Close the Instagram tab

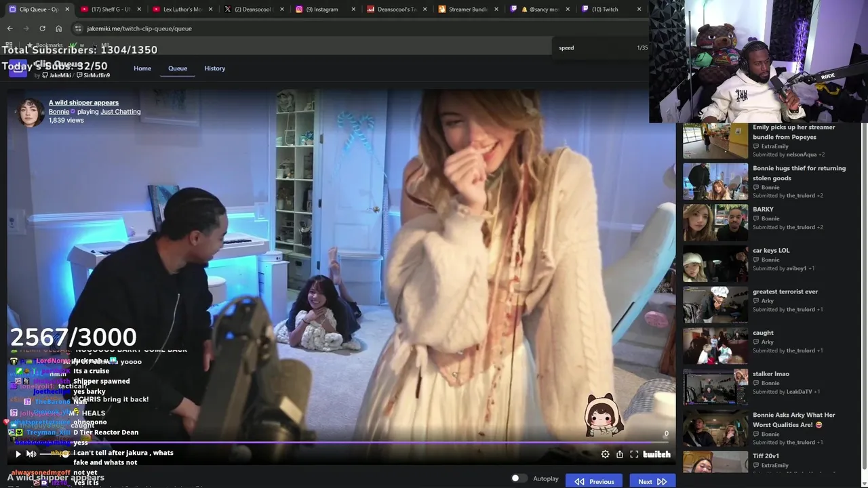354,9
